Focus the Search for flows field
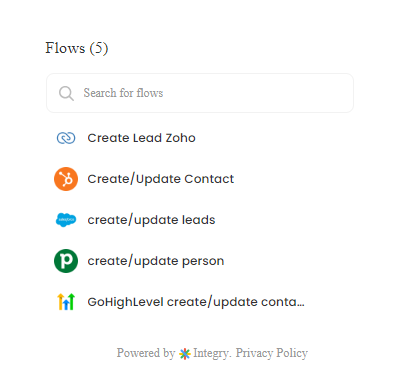This screenshot has height=389, width=396. (200, 93)
